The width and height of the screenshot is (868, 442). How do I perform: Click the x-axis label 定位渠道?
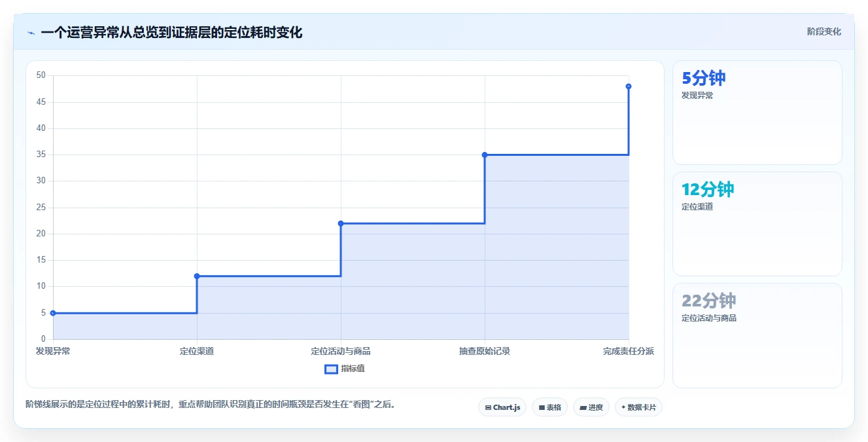pos(197,351)
